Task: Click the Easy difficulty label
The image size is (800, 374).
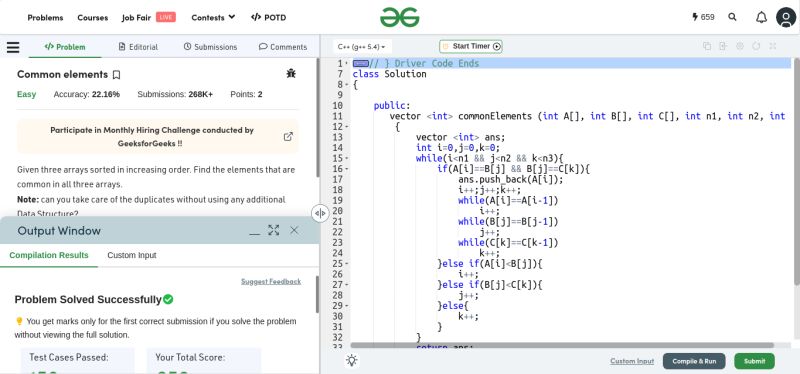Action: 27,94
